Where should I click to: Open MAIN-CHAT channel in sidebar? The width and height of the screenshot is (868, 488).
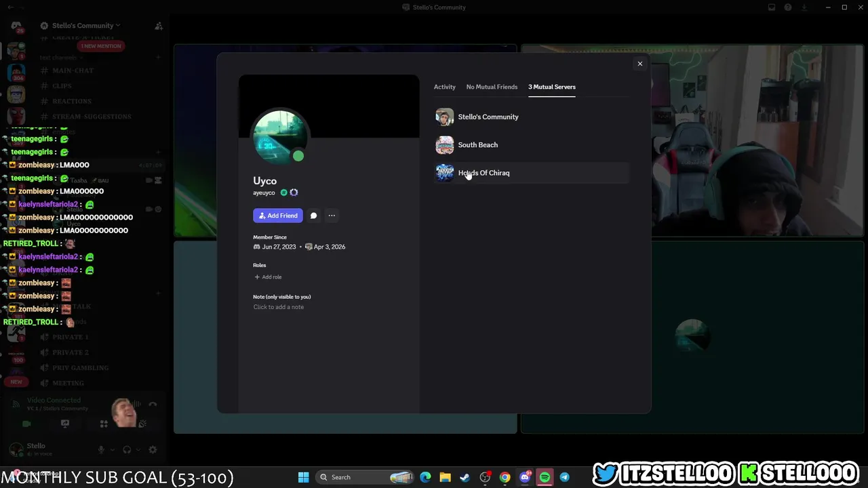73,70
